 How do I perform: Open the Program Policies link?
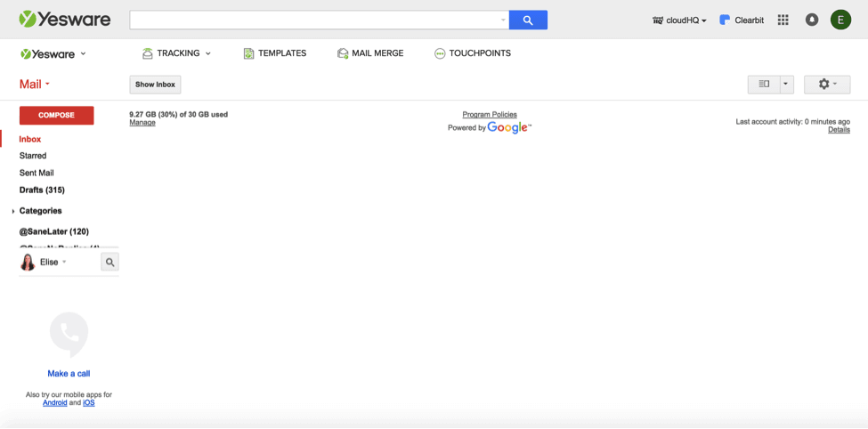click(490, 115)
